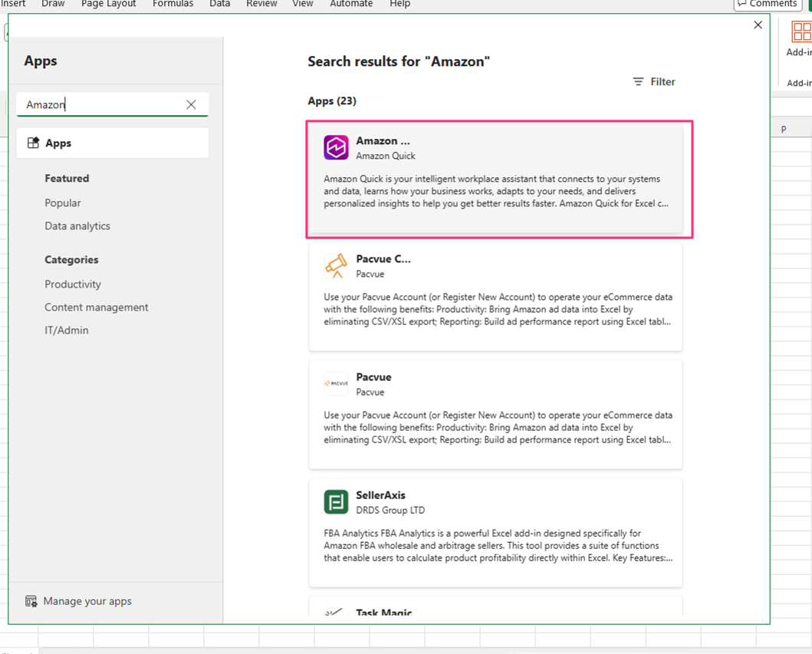Click the SellerAxis green app icon
This screenshot has height=654, width=812.
tap(336, 501)
